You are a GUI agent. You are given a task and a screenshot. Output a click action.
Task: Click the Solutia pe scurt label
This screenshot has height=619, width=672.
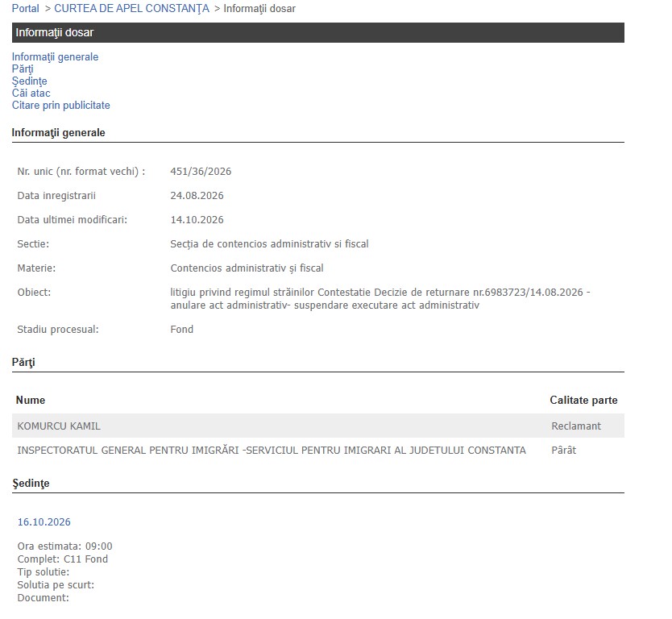tap(56, 584)
